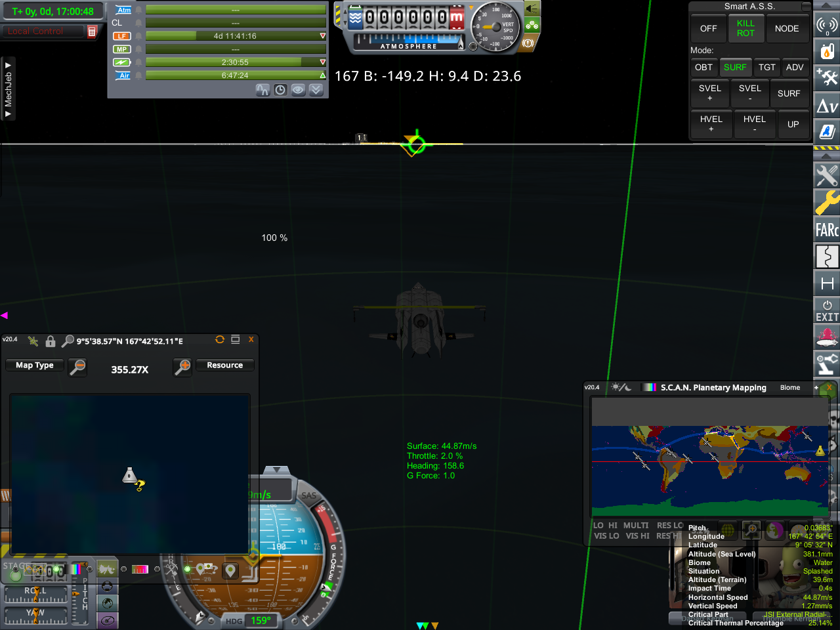Zoom in the SCANsat zoom map
This screenshot has height=630, width=840.
[182, 367]
